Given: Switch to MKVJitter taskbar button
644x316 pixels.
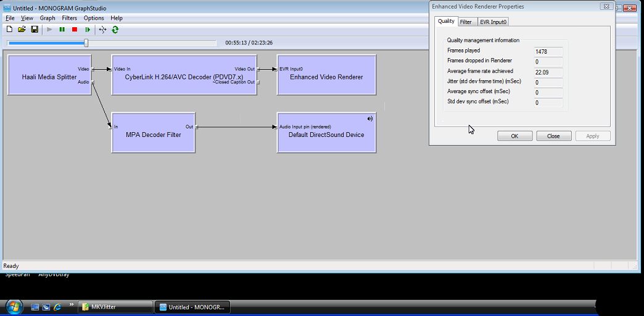Looking at the screenshot, I should pyautogui.click(x=115, y=307).
